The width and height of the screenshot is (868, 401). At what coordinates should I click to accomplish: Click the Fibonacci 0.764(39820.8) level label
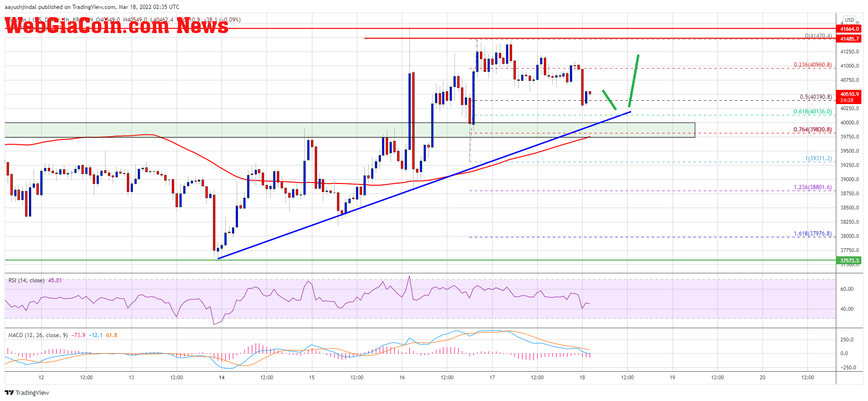(813, 130)
